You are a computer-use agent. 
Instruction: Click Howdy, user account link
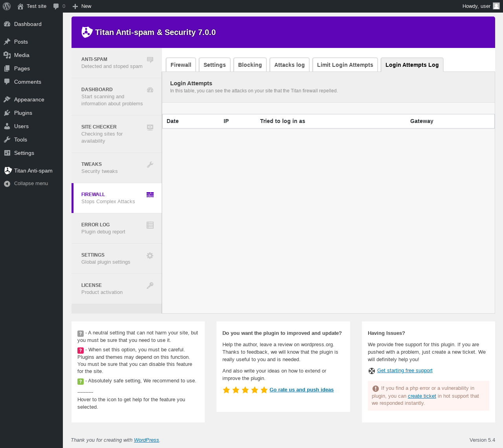pos(481,6)
